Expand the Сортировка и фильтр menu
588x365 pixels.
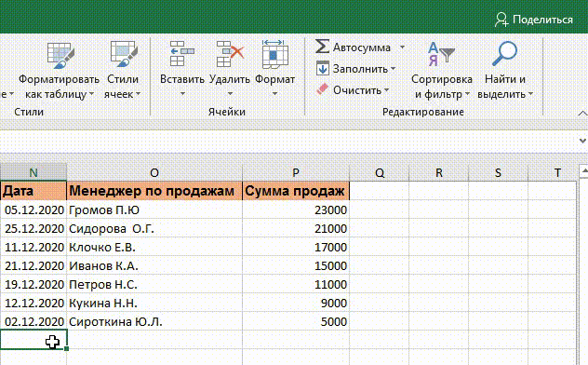pos(467,94)
